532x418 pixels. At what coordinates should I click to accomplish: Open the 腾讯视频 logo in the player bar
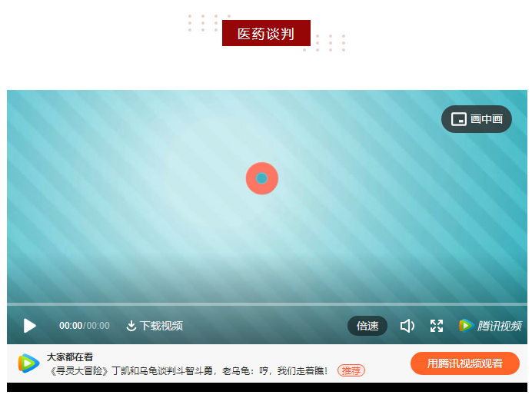(490, 326)
